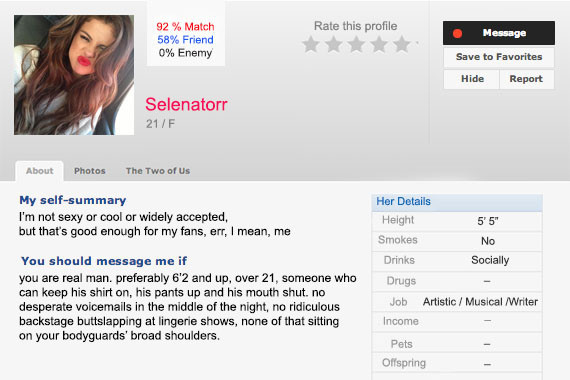Click the red dot on Message button
This screenshot has height=380, width=570.
(x=457, y=33)
